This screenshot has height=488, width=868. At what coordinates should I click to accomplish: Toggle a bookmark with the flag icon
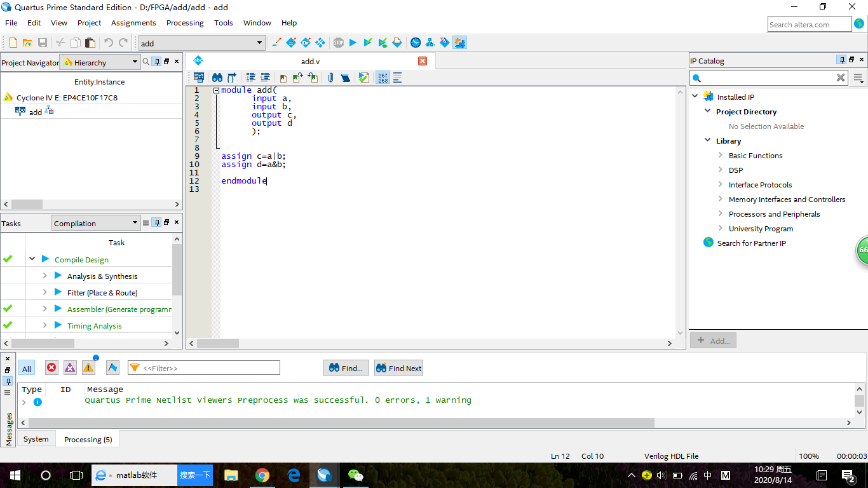(283, 77)
